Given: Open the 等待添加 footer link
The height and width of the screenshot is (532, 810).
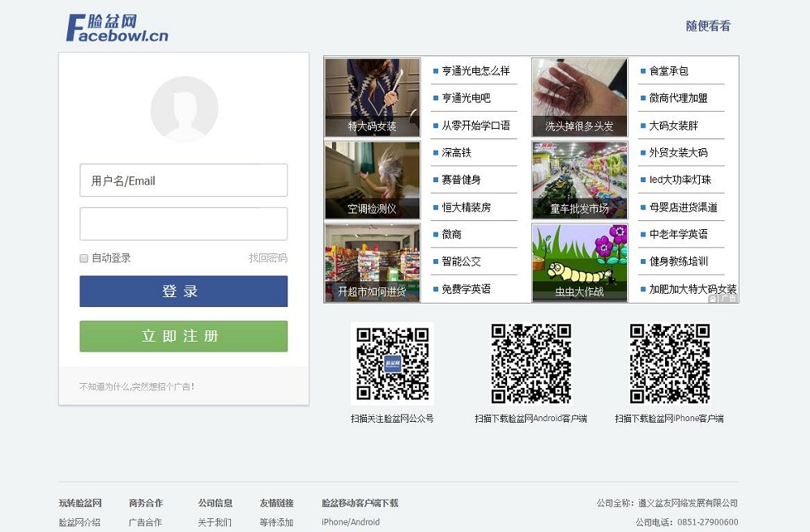Looking at the screenshot, I should click(x=276, y=522).
